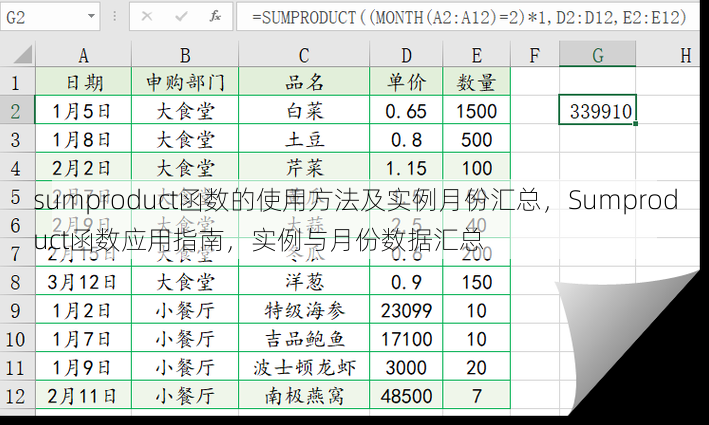Click product cell 特级海参
This screenshot has width=709, height=425.
click(304, 310)
